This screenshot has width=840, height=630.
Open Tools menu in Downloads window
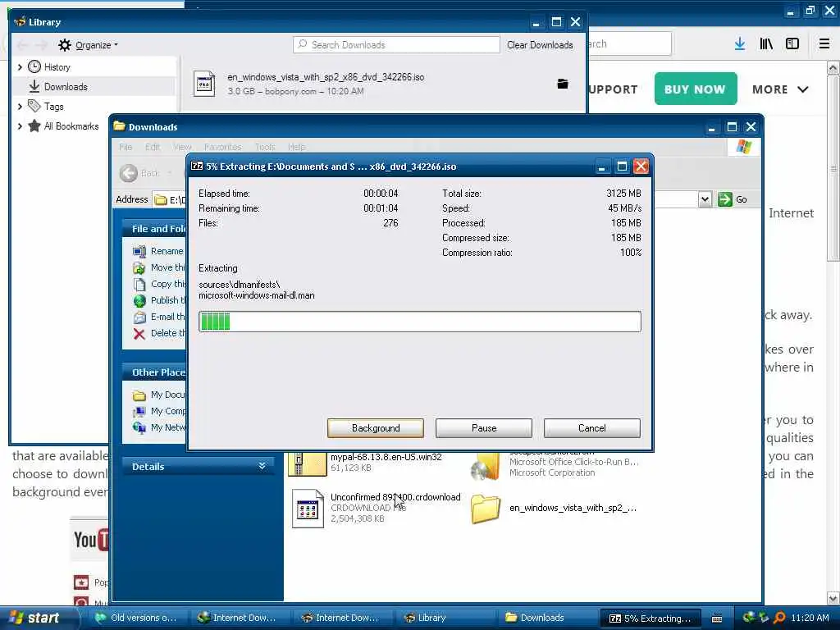pyautogui.click(x=265, y=147)
